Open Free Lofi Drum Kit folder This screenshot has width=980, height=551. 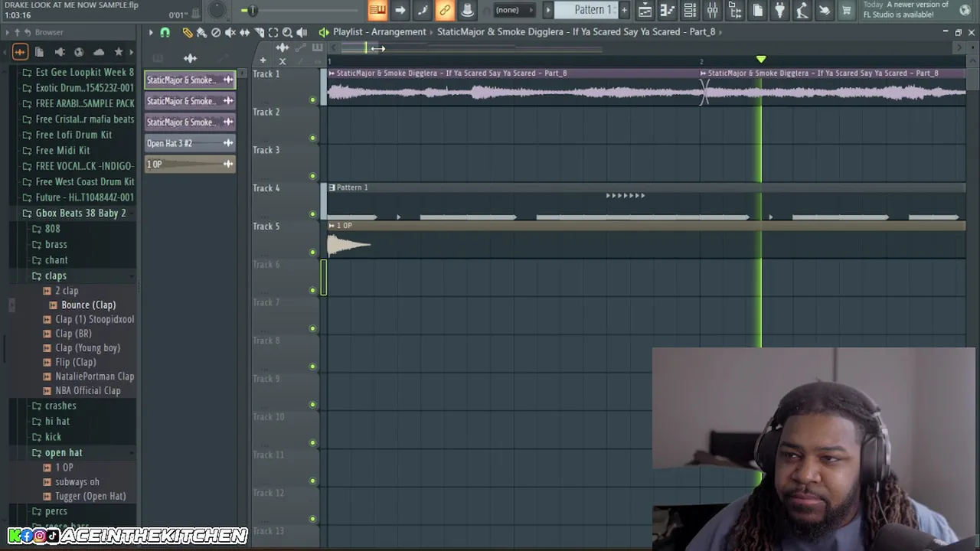(73, 135)
